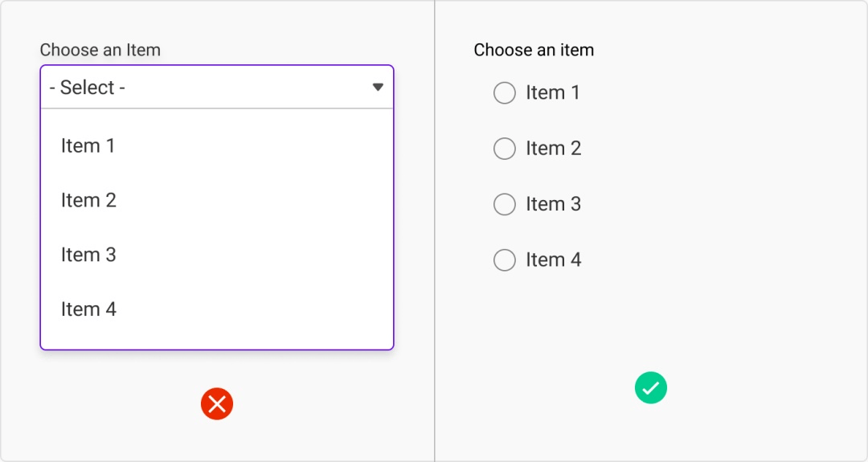Pick Item 4 from the dropdown list
868x462 pixels.
click(217, 309)
